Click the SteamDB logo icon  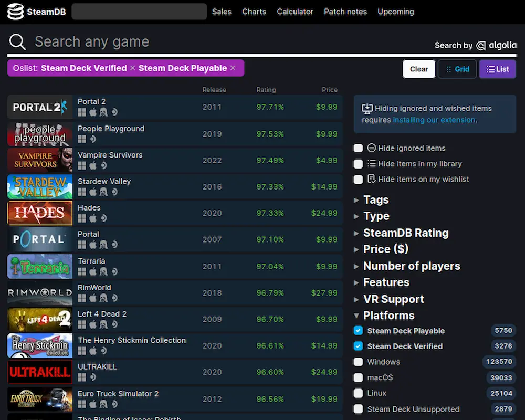click(15, 12)
